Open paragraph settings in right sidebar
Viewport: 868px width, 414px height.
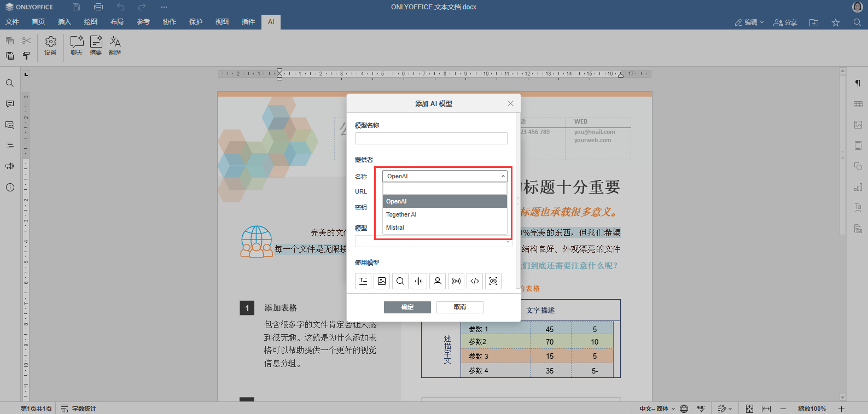click(x=858, y=83)
